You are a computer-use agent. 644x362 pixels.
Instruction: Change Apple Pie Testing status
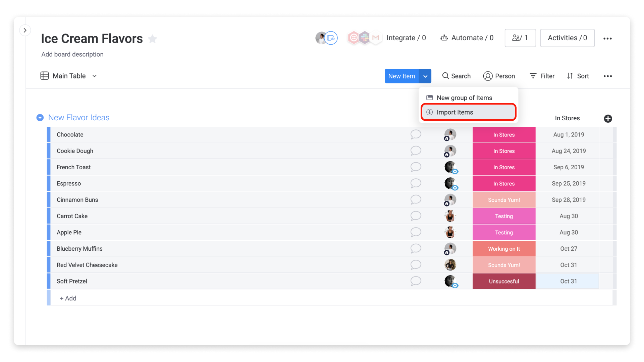(x=504, y=232)
